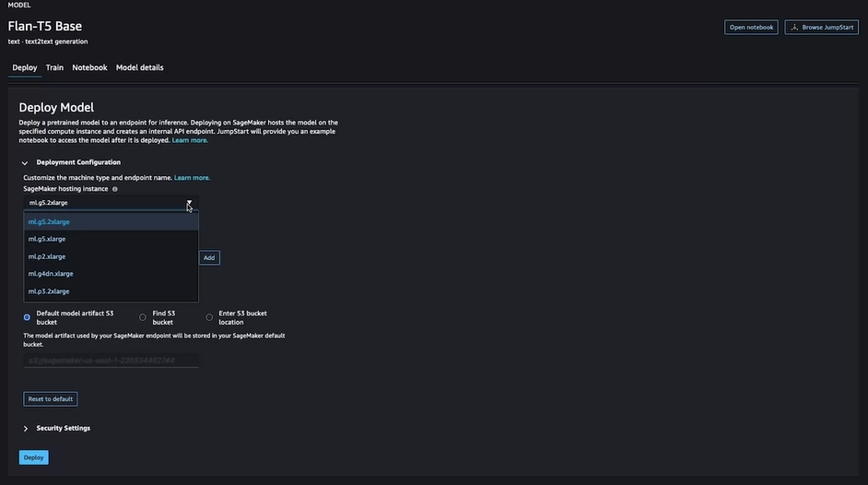This screenshot has width=868, height=485.
Task: Click the Deploy Model heading
Action: [56, 107]
